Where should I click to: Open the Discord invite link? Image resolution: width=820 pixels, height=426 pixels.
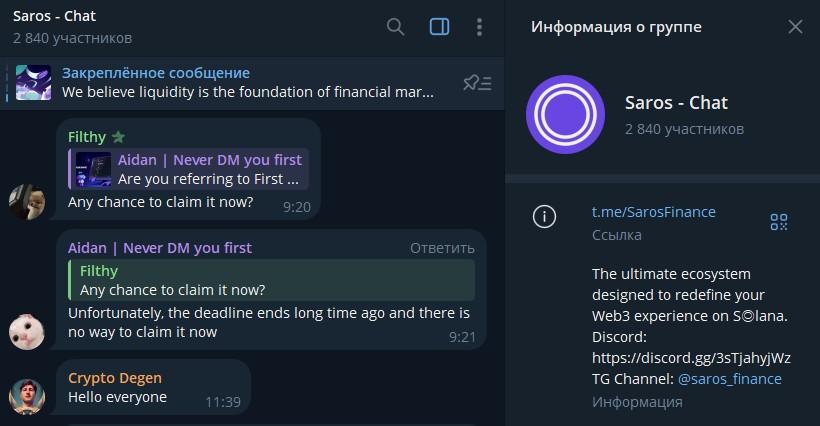coord(691,357)
